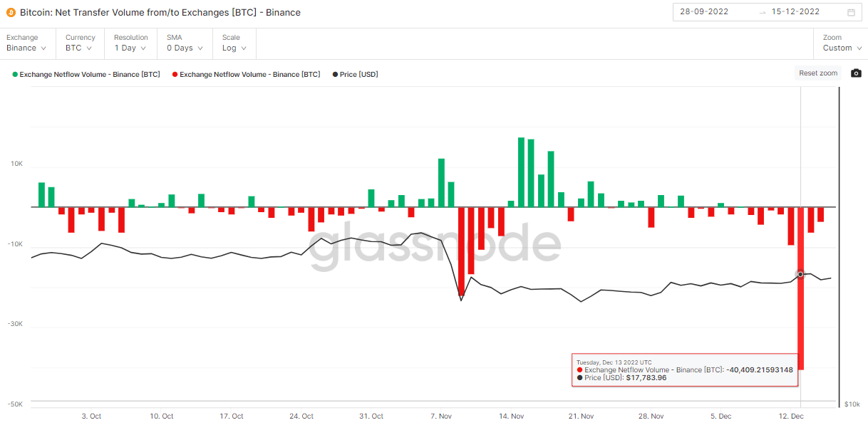The image size is (868, 430).
Task: Open the Zoom Custom dropdown
Action: [x=841, y=43]
